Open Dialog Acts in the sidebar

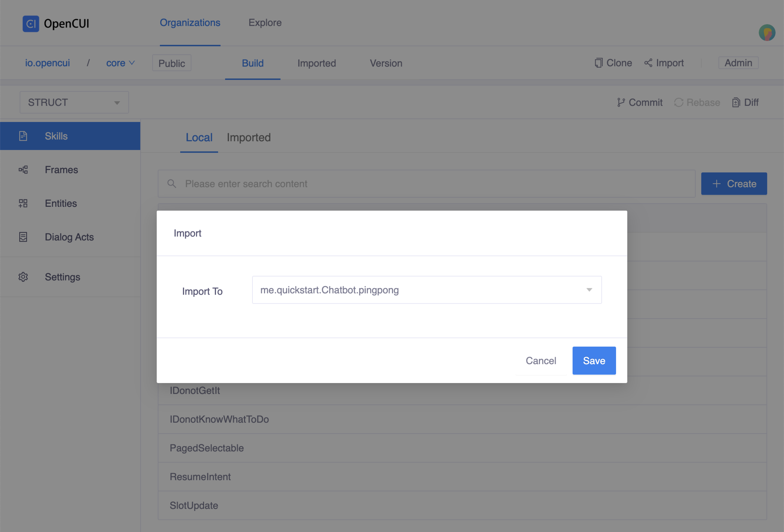tap(69, 237)
